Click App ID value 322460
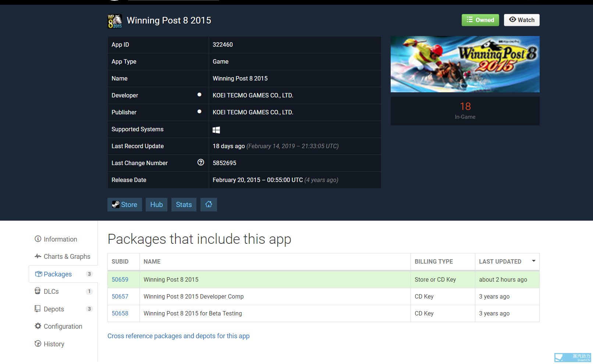The height and width of the screenshot is (364, 593). pyautogui.click(x=223, y=44)
